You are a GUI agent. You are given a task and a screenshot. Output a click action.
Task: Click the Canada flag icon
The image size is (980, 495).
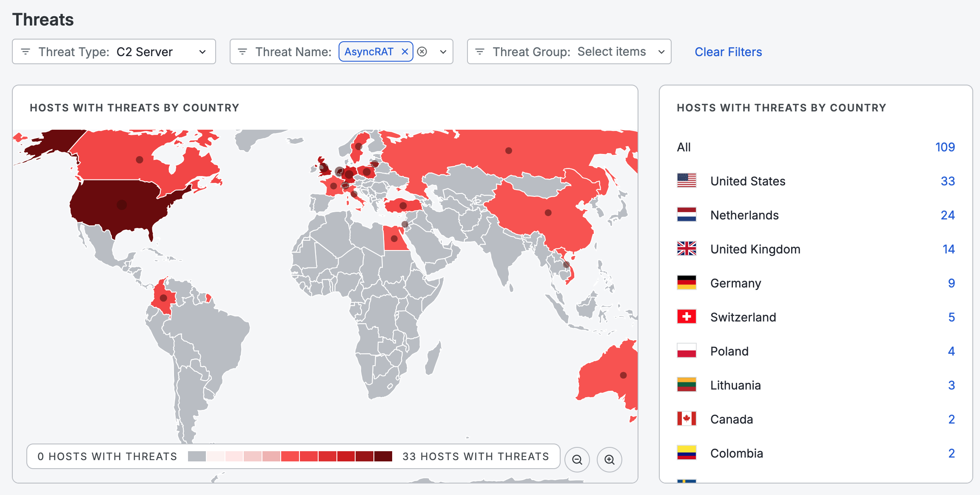(687, 419)
